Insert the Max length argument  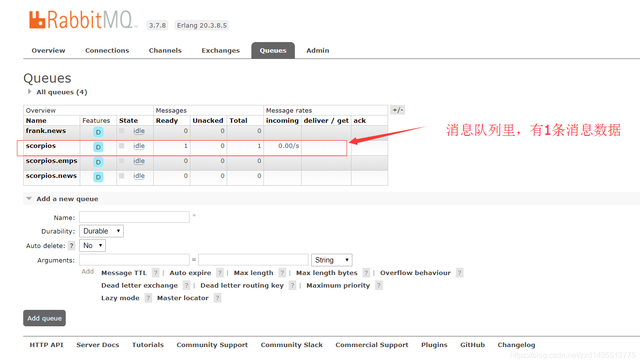pyautogui.click(x=254, y=273)
